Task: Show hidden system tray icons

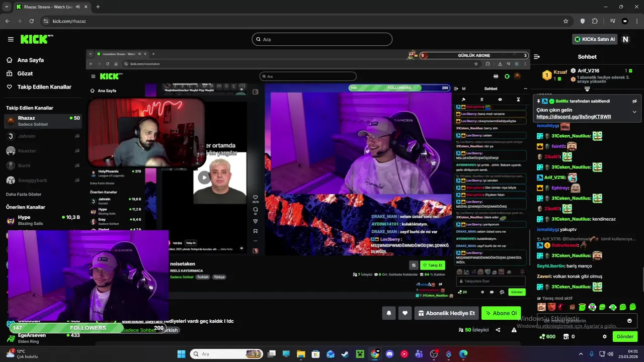Action: 581,354
